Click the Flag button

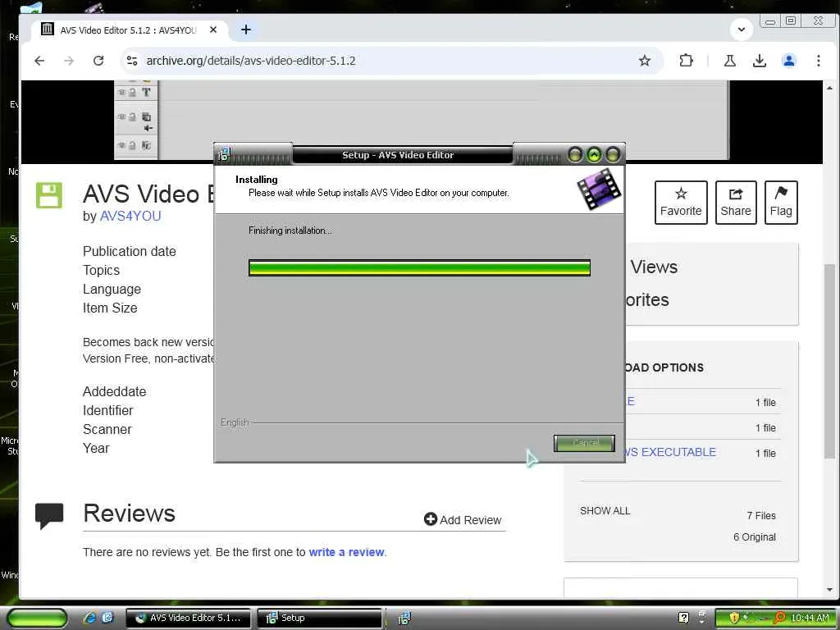[781, 203]
